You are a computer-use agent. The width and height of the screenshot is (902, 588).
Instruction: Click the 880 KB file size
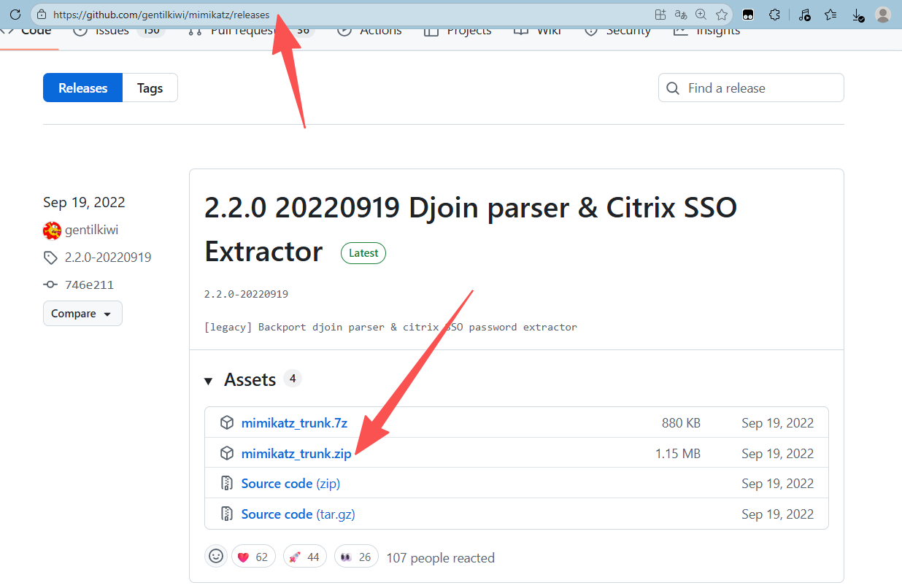681,423
